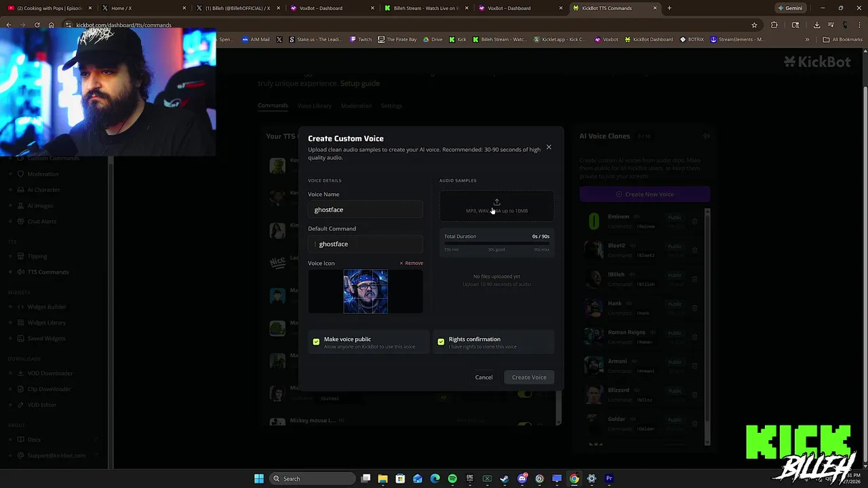Open a new browser tab

tap(669, 8)
